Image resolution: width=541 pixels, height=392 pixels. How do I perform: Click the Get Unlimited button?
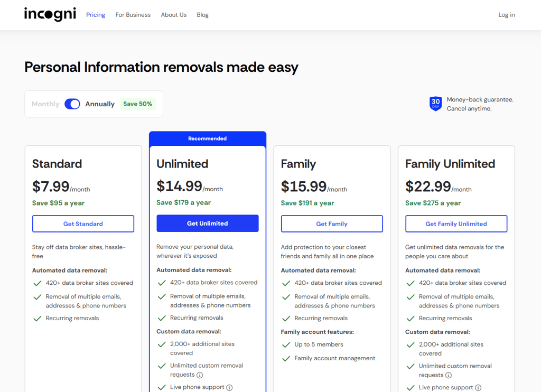point(207,223)
